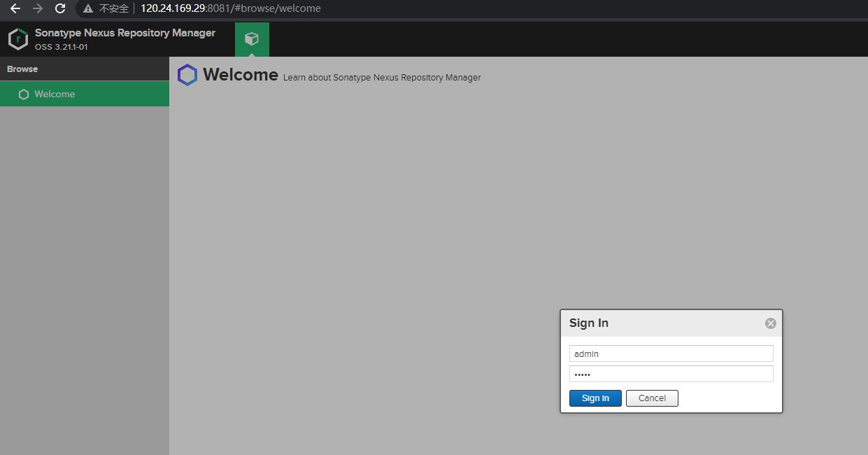Click the Sonatype Nexus hexagon logo

pos(18,39)
